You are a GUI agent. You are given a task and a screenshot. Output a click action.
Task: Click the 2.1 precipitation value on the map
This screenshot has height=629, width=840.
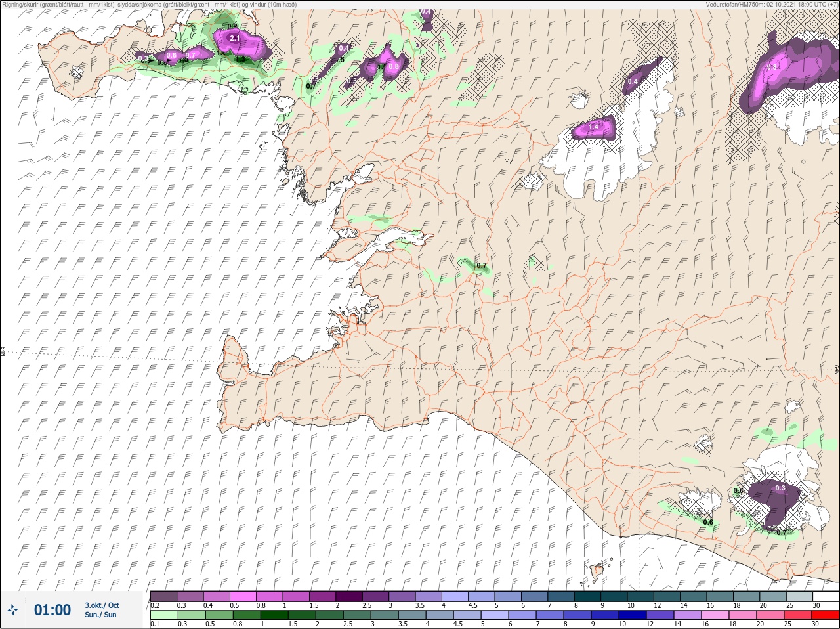point(235,39)
